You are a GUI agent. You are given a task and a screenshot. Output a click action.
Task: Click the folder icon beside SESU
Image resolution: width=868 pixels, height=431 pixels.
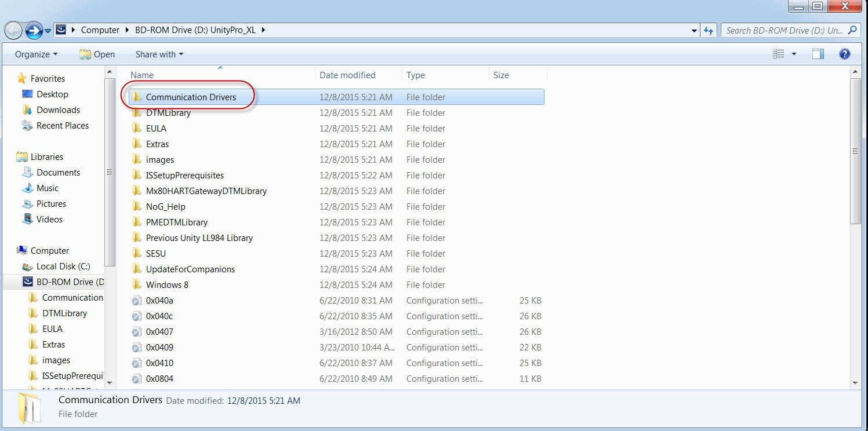(x=137, y=253)
